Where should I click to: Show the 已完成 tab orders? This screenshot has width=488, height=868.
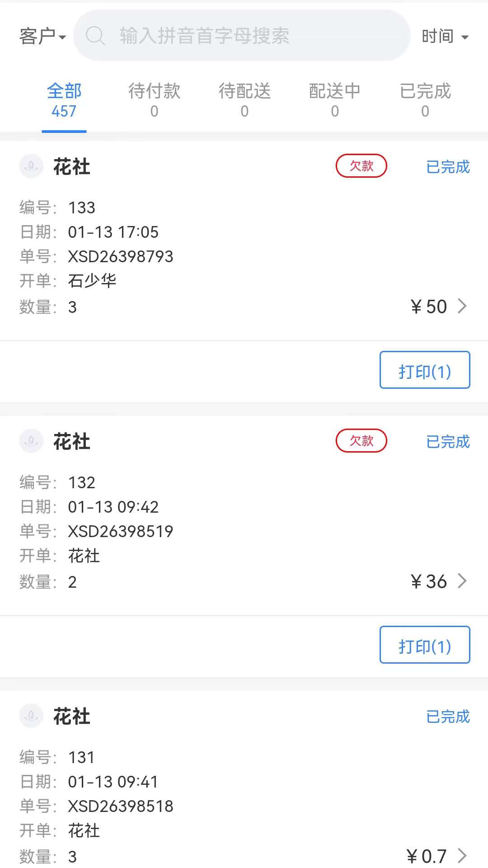[425, 100]
